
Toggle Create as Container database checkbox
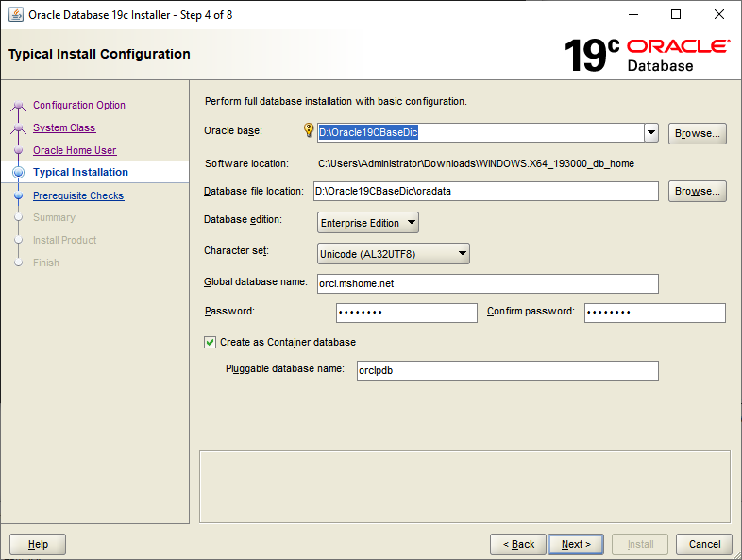click(x=211, y=342)
